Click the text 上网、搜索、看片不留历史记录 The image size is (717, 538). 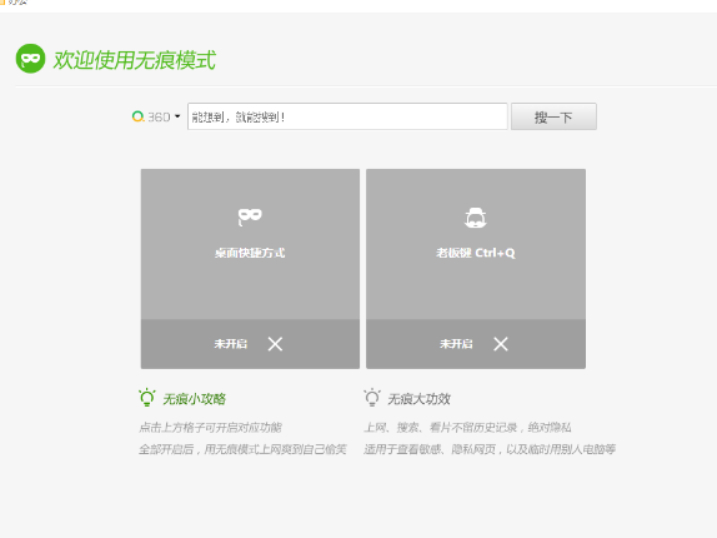[x=440, y=427]
